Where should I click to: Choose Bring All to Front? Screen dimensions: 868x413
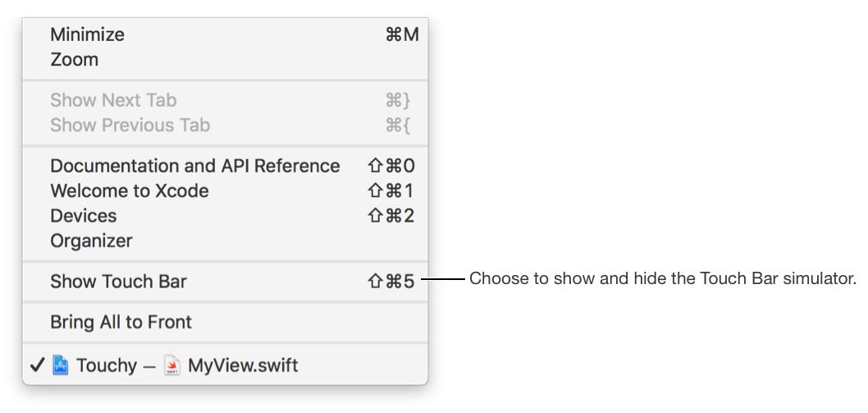pos(121,322)
